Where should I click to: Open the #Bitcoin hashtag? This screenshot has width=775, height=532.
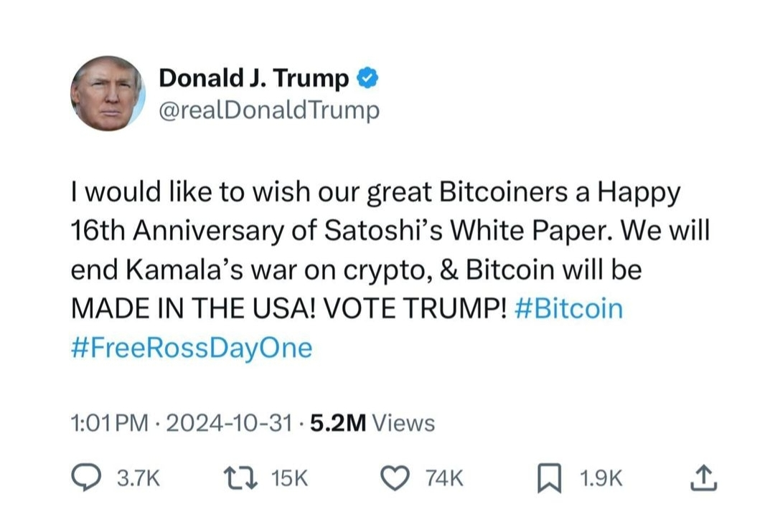click(x=570, y=309)
